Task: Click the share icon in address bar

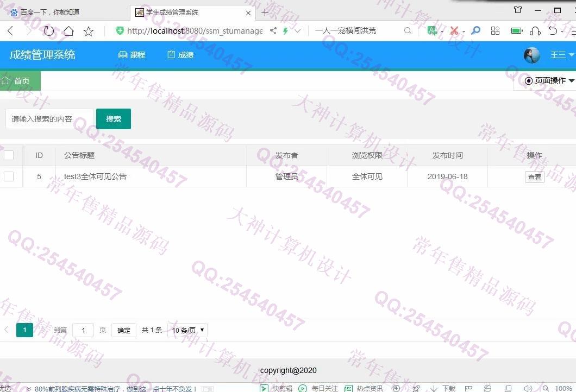Action: [273, 31]
